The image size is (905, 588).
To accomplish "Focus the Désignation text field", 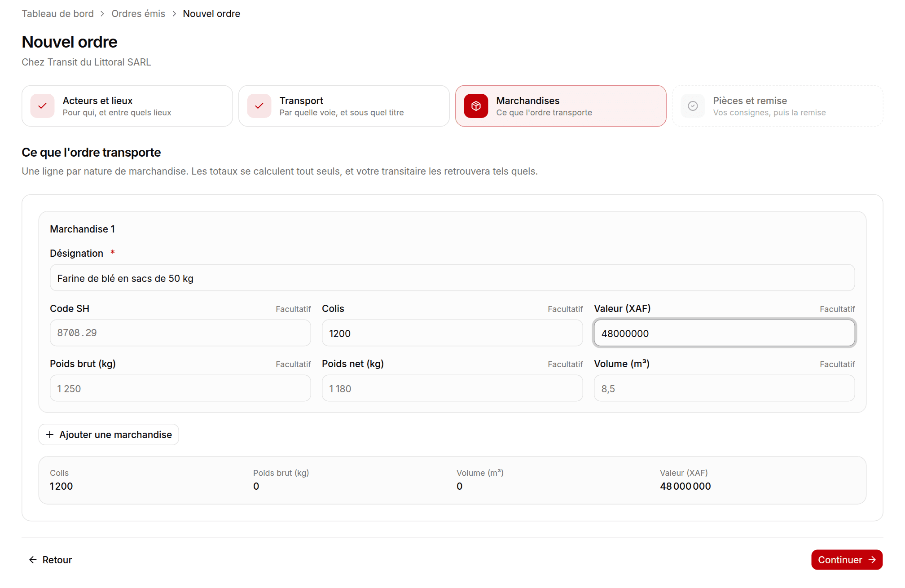I will pos(452,278).
